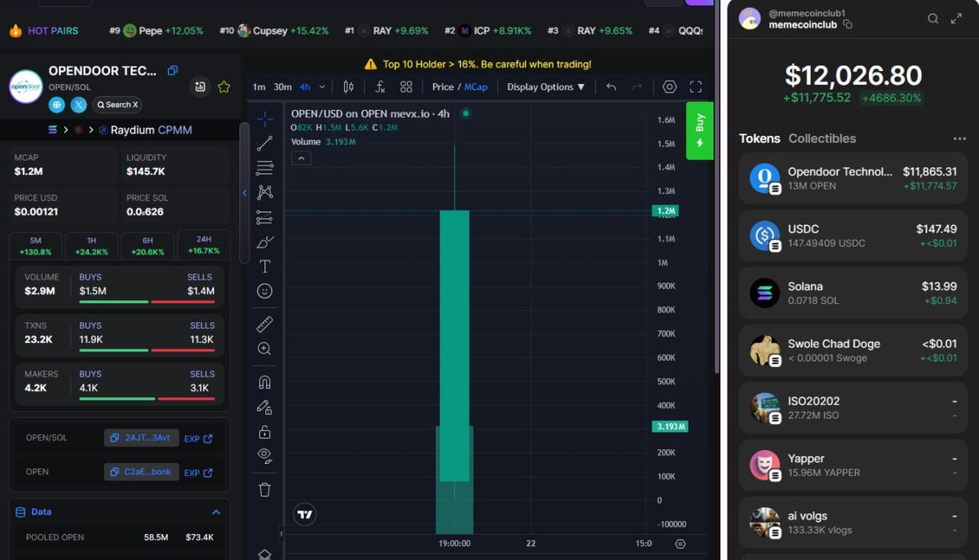Image resolution: width=979 pixels, height=560 pixels.
Task: Collapse the left panel arrow
Action: click(x=244, y=193)
